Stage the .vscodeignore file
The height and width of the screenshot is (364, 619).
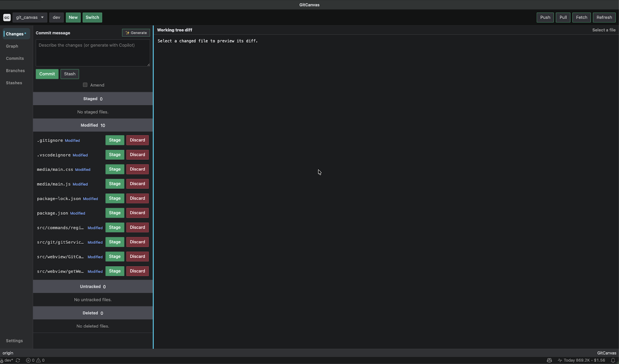coord(115,155)
